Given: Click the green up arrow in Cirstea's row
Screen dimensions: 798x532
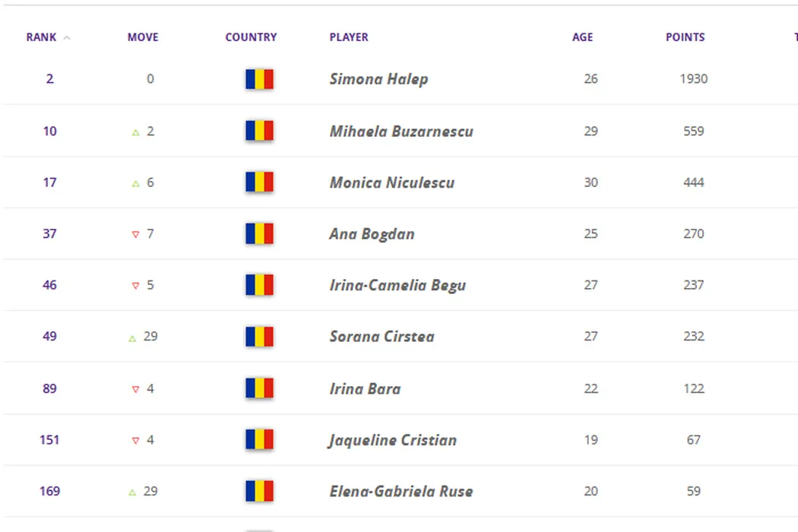Looking at the screenshot, I should 133,337.
